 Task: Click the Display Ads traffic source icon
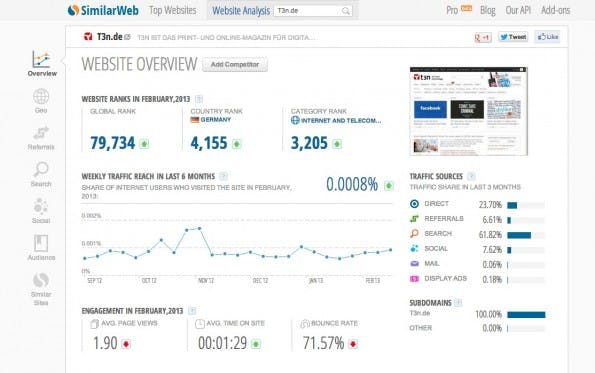[x=414, y=279]
